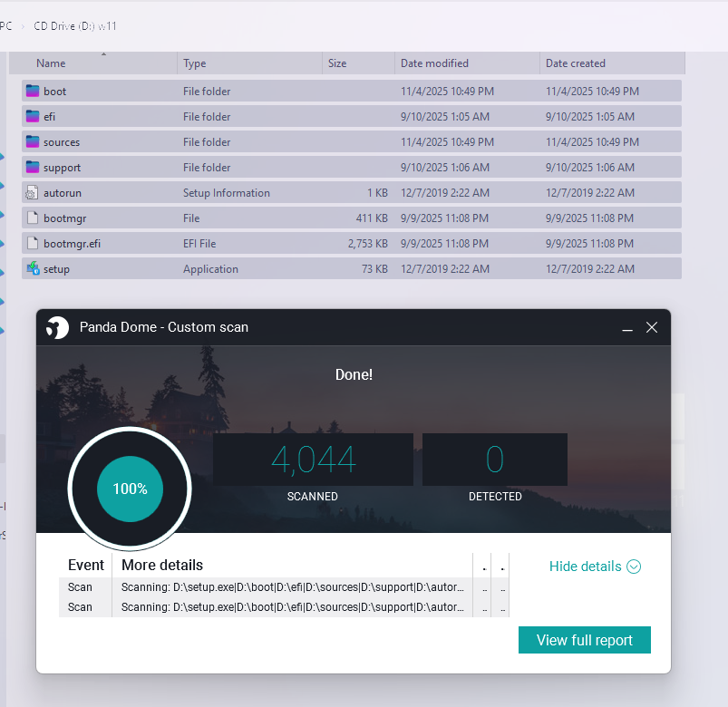
Task: Select the 'setup' file name
Action: click(x=56, y=269)
